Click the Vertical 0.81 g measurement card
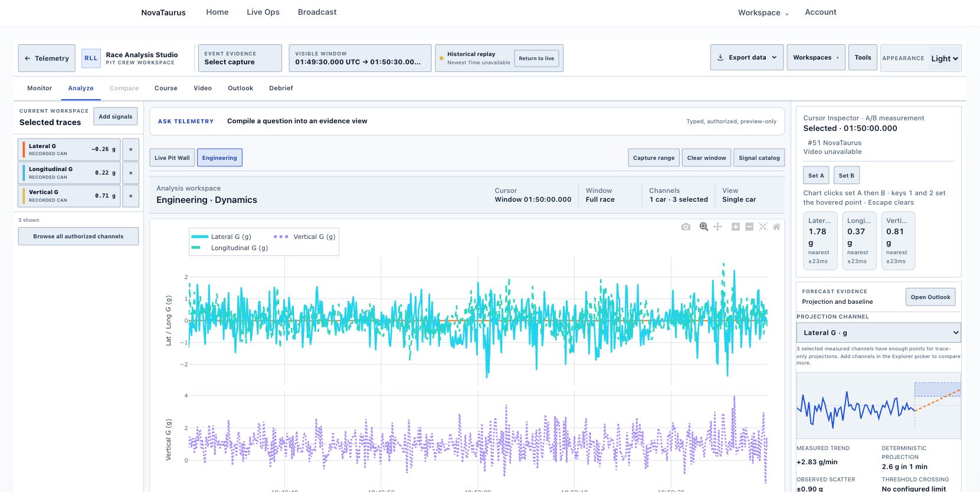The image size is (980, 492). 898,241
